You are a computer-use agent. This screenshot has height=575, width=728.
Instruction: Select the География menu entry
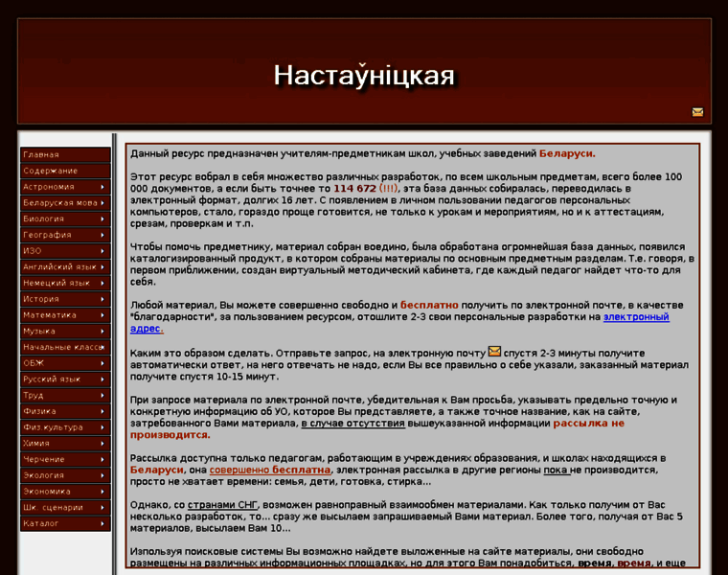[65, 235]
